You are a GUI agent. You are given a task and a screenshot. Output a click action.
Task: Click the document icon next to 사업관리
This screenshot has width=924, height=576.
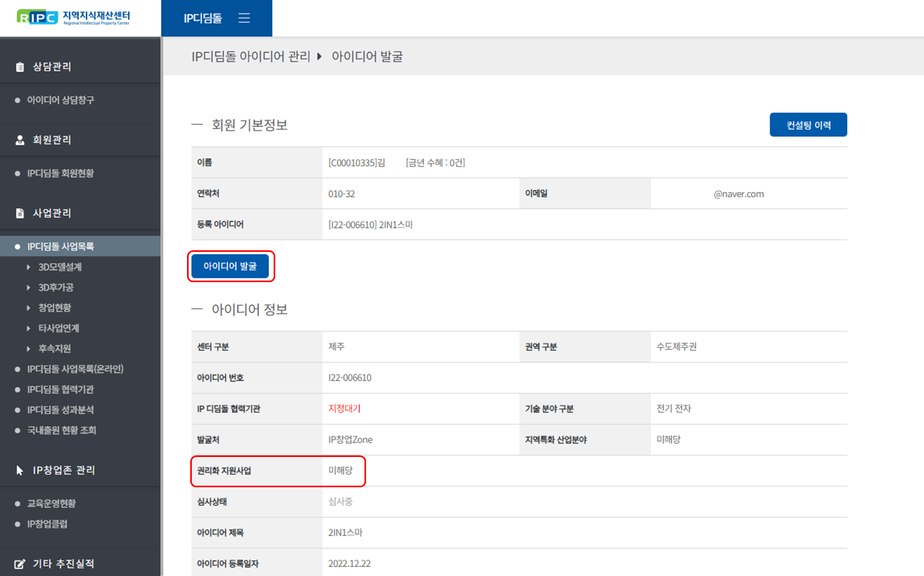[20, 213]
